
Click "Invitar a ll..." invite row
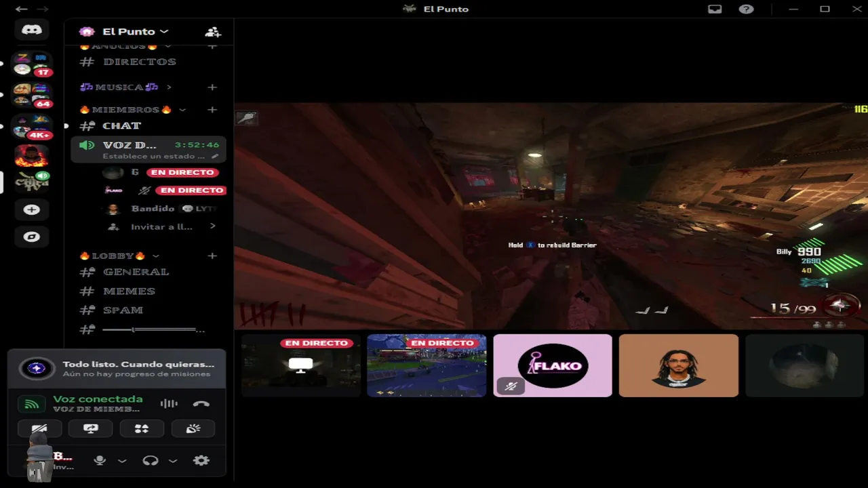(x=163, y=226)
